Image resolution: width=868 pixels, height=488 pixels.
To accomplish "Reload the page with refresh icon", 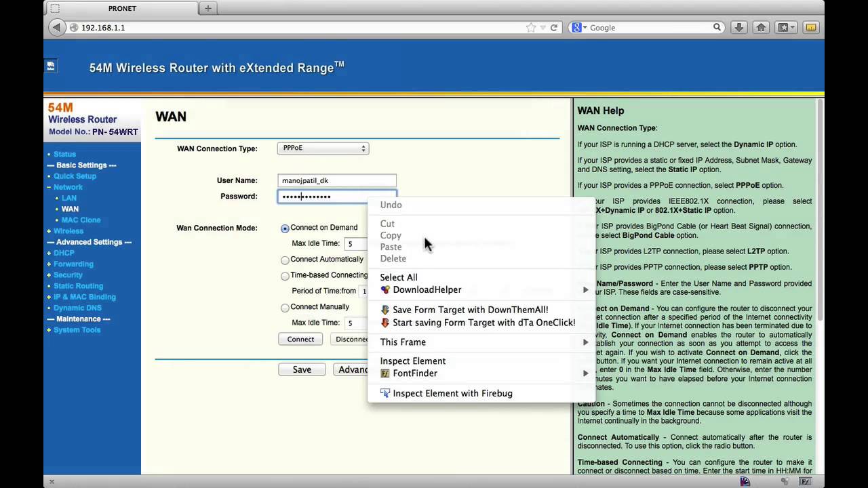I will click(554, 28).
